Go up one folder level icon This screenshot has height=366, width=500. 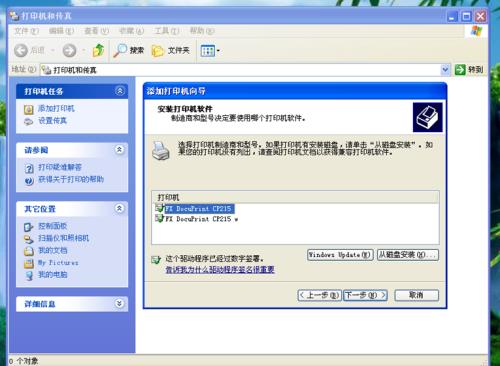(x=98, y=50)
